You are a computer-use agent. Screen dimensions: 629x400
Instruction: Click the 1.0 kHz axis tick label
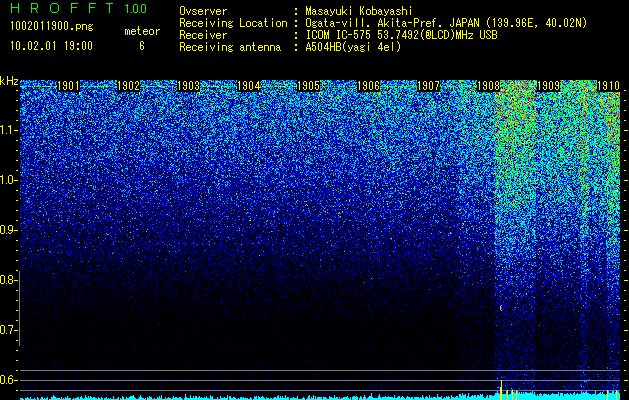[7, 180]
